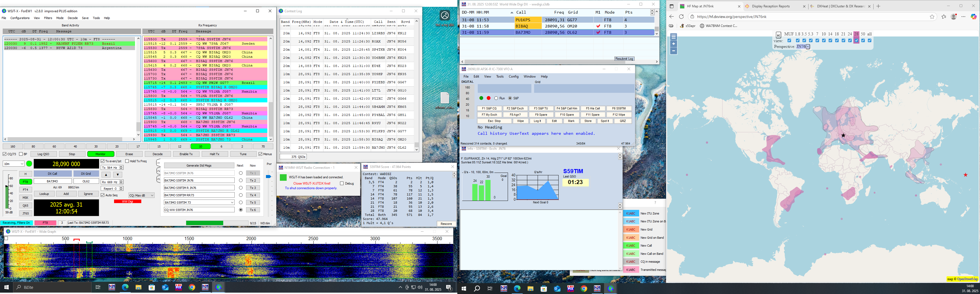Open Configurations menu in WSJT-X
This screenshot has height=294, width=980.
click(x=20, y=18)
